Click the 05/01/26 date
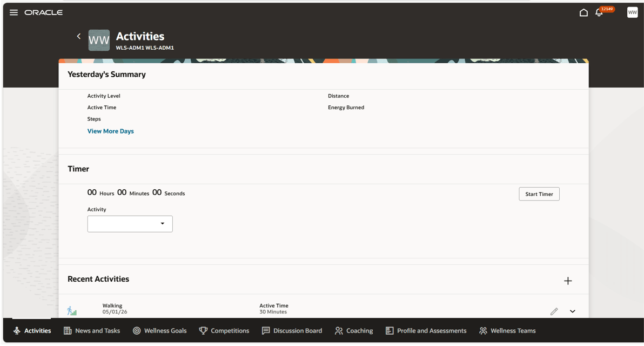This screenshot has width=644, height=346. click(x=115, y=312)
